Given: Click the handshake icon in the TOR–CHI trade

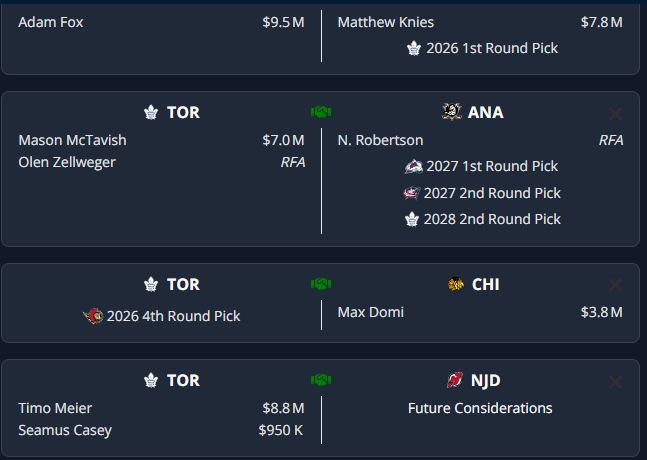Looking at the screenshot, I should [x=321, y=284].
